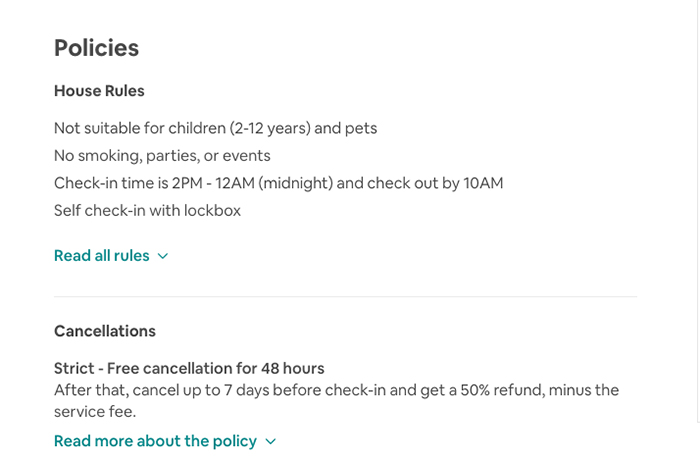Image resolution: width=700 pixels, height=461 pixels.
Task: Click the '10AM' check-out time text
Action: point(483,183)
